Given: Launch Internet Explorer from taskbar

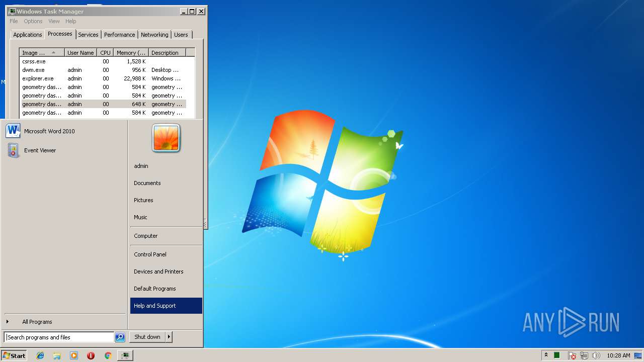Looking at the screenshot, I should [40, 355].
